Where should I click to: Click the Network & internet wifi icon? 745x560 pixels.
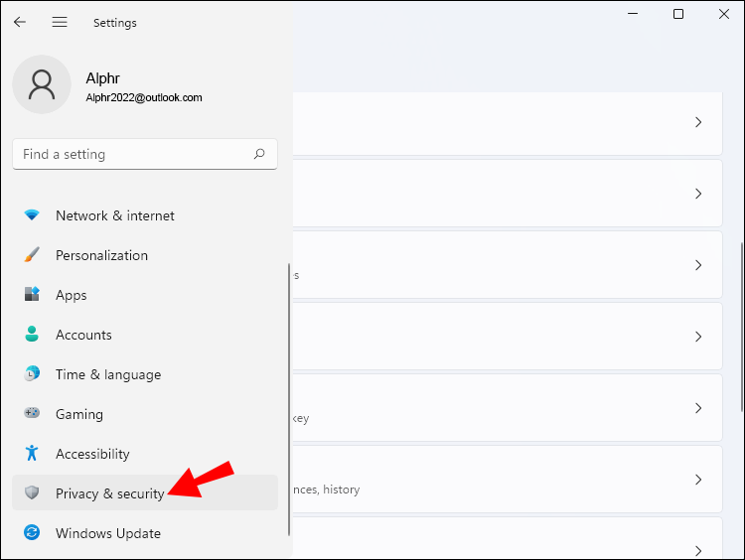[32, 215]
